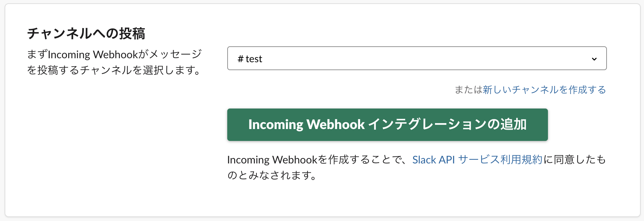Viewport: 644px width, 221px height.
Task: Click 新しいチャンネルを作成する link
Action: (x=544, y=90)
